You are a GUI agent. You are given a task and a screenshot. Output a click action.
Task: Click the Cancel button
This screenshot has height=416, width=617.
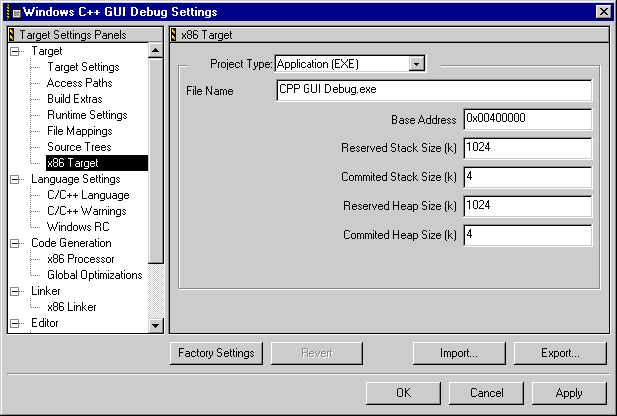point(486,393)
